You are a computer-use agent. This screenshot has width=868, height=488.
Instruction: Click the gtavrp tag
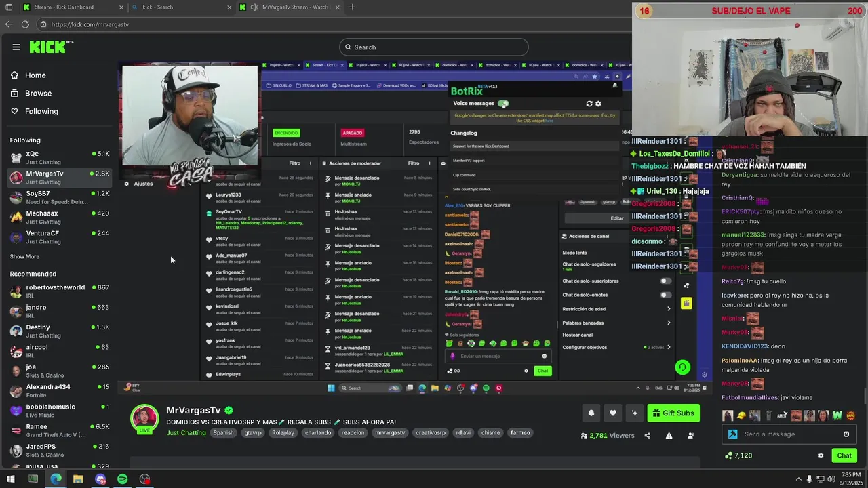click(253, 432)
